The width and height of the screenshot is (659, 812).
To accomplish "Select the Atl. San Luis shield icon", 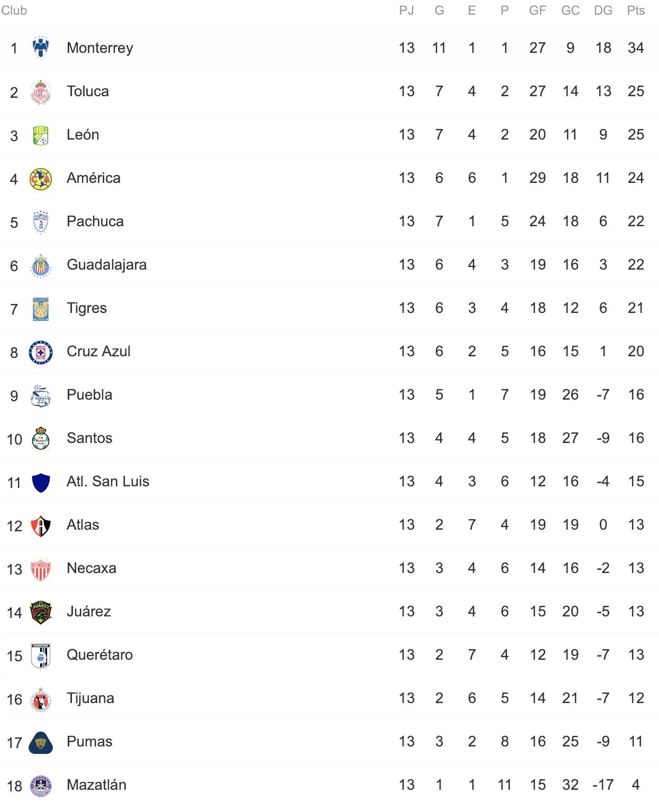I will point(41,482).
